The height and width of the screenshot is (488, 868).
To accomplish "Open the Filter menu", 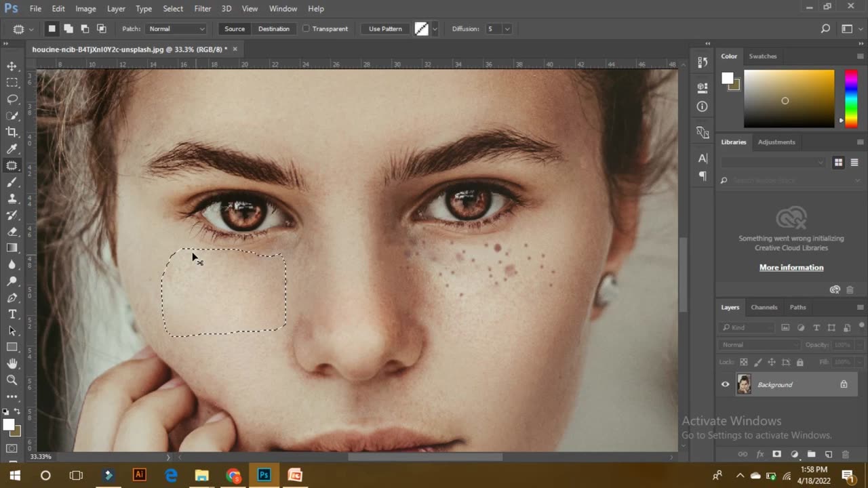I will (x=202, y=9).
